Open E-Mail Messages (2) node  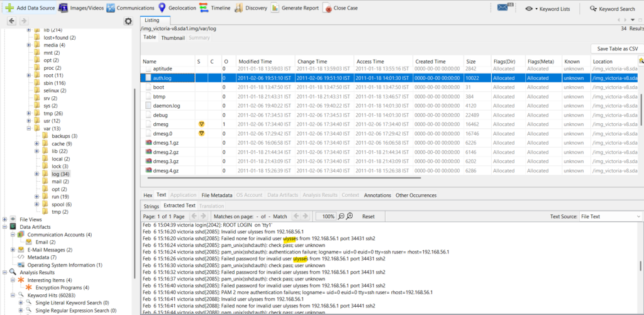click(50, 250)
